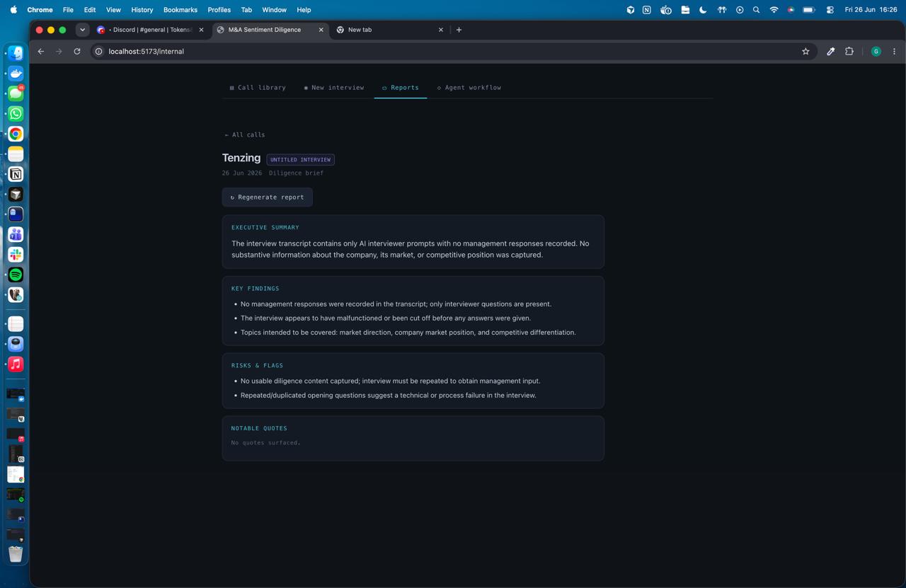The image size is (906, 588).
Task: Click the Chrome icon in the dock
Action: coord(16,134)
